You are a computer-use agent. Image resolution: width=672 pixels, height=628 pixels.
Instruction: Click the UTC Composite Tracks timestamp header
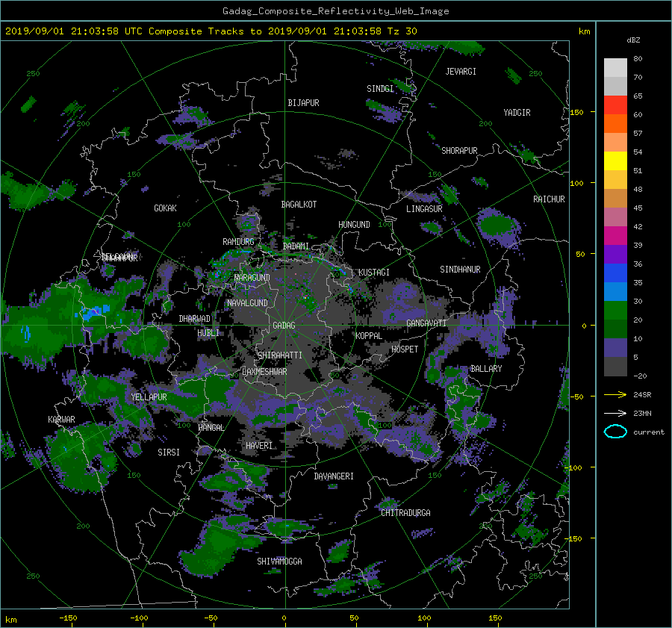[x=211, y=31]
